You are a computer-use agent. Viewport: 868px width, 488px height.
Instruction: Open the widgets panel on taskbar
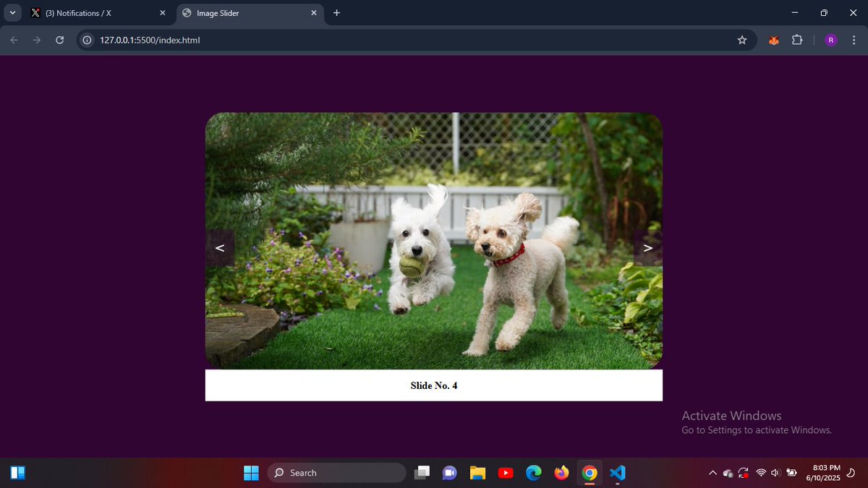tap(18, 473)
